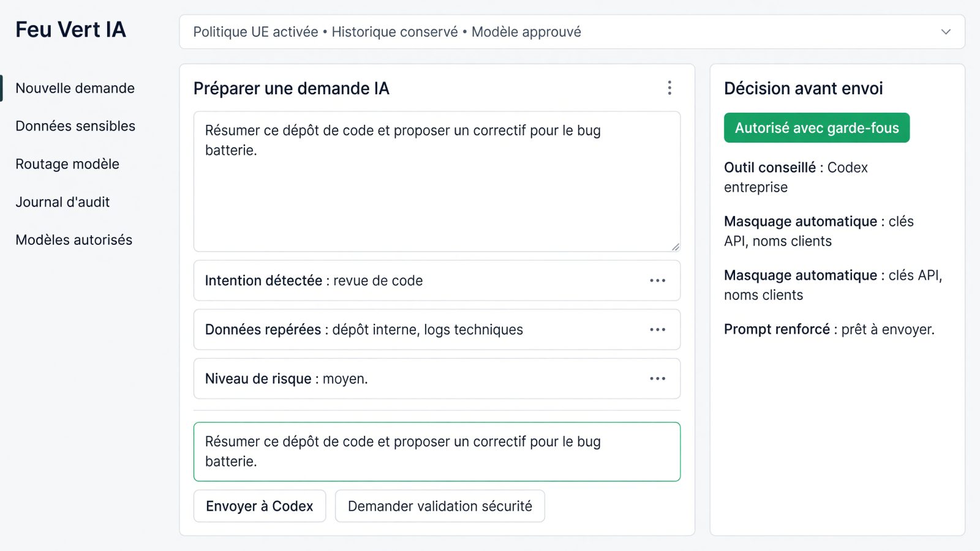This screenshot has width=980, height=551.
Task: Open the Nouvelle demande section
Action: pos(75,88)
